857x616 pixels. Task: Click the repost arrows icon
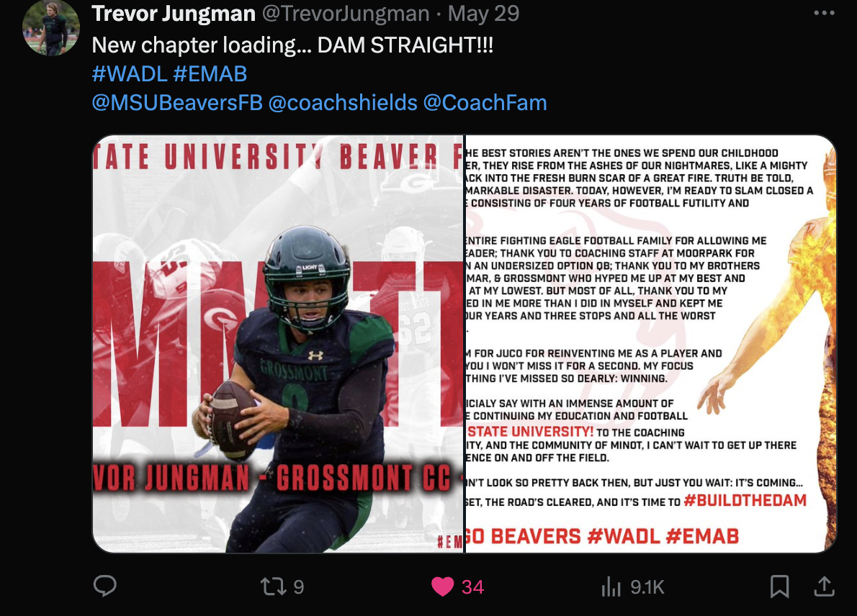coord(273,586)
